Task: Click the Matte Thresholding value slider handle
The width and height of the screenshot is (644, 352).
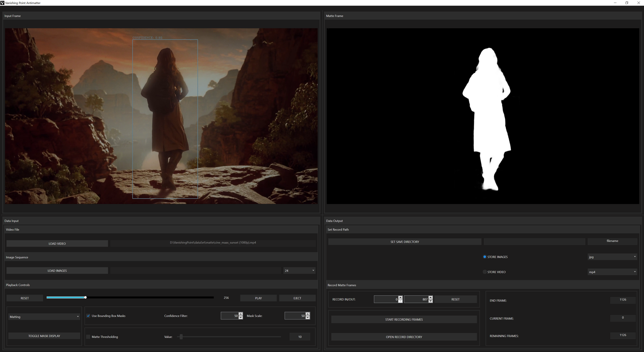Action: tap(181, 337)
